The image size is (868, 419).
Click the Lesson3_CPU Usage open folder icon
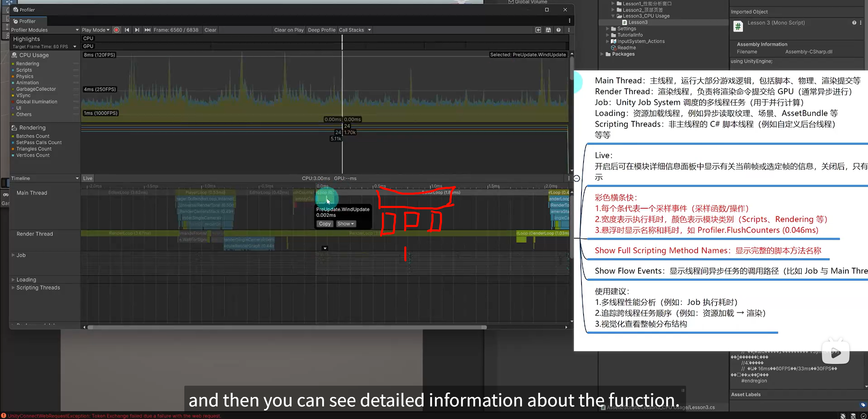point(619,16)
